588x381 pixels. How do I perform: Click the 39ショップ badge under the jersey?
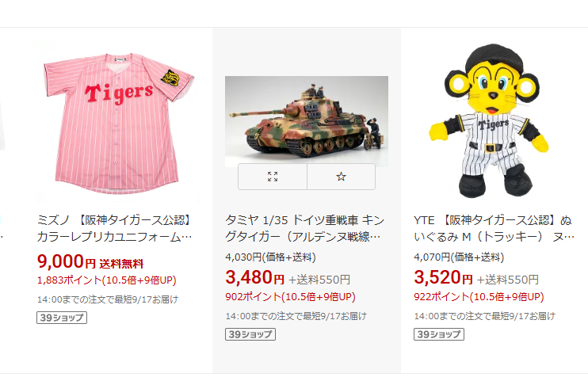click(x=62, y=318)
